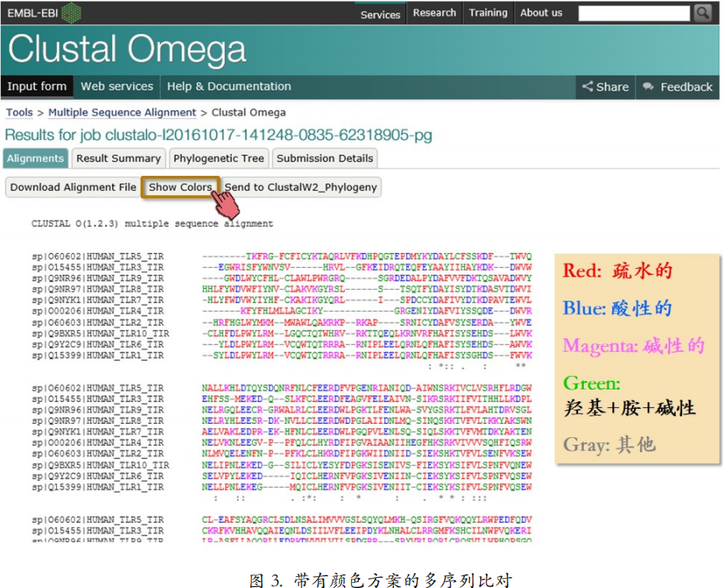Select first block sp|Q9NR97|HUMAN_TLR8_TIR row label
This screenshot has width=723, height=588.
pos(98,289)
